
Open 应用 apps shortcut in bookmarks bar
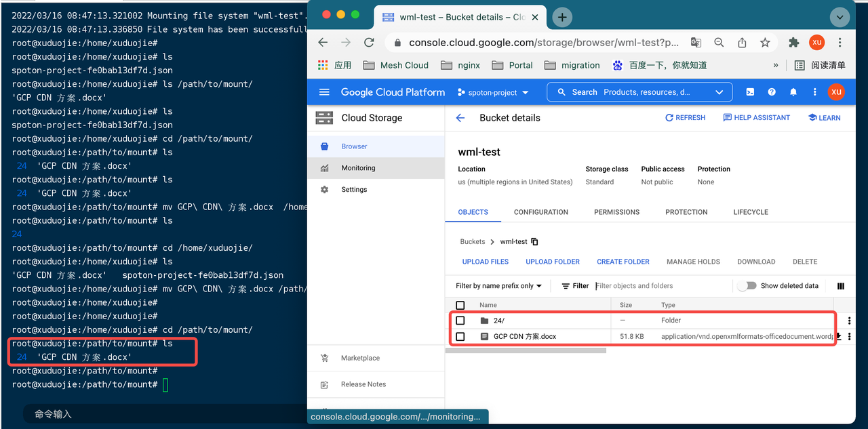tap(334, 65)
